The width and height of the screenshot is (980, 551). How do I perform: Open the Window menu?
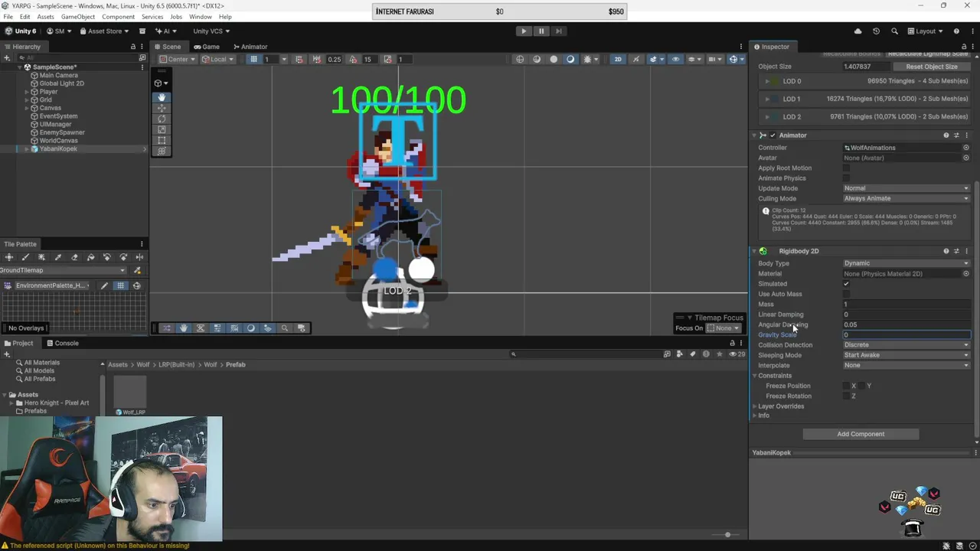(200, 17)
